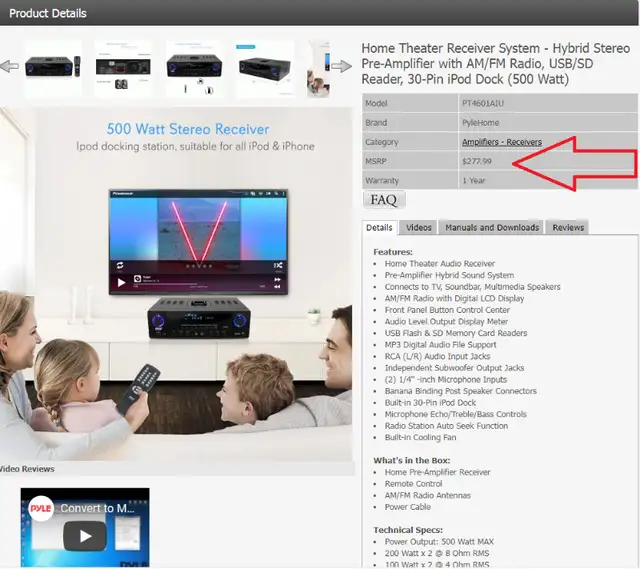Click the brand value PyleHome
This screenshot has height=569, width=640.
coord(480,123)
